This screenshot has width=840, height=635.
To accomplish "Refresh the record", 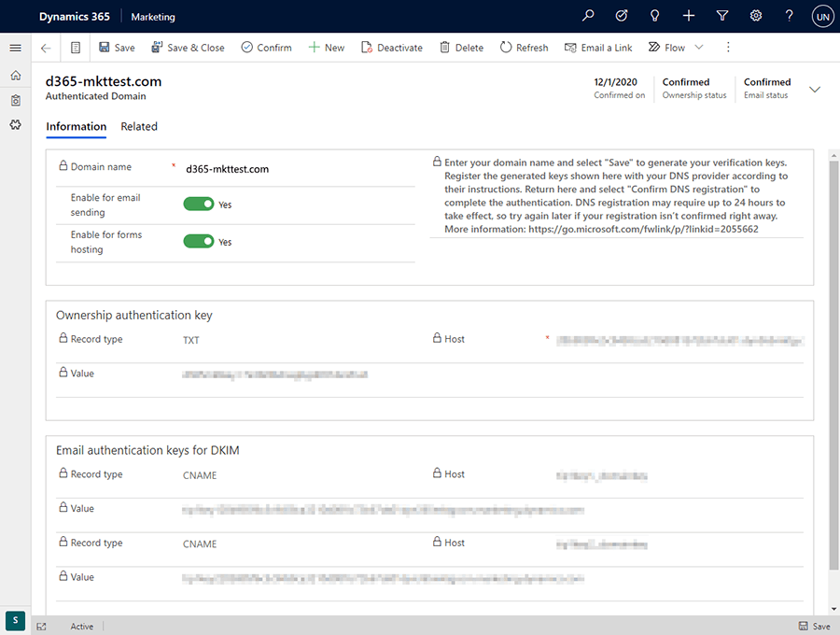I will coord(524,48).
